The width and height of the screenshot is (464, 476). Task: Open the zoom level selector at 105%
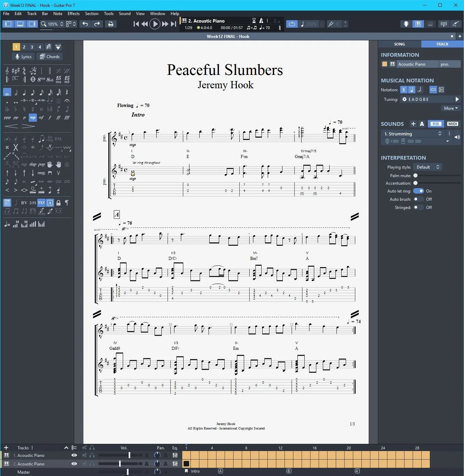click(52, 24)
